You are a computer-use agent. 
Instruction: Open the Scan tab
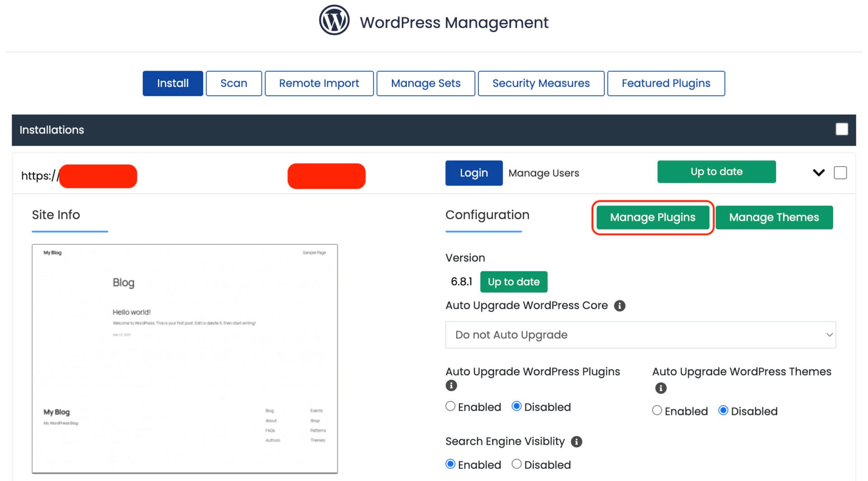[x=234, y=83]
